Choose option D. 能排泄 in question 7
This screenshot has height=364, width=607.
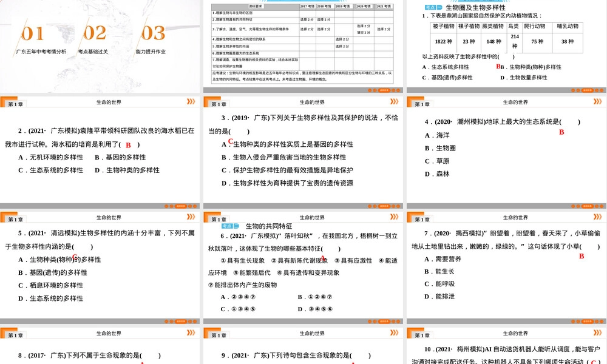pyautogui.click(x=439, y=297)
